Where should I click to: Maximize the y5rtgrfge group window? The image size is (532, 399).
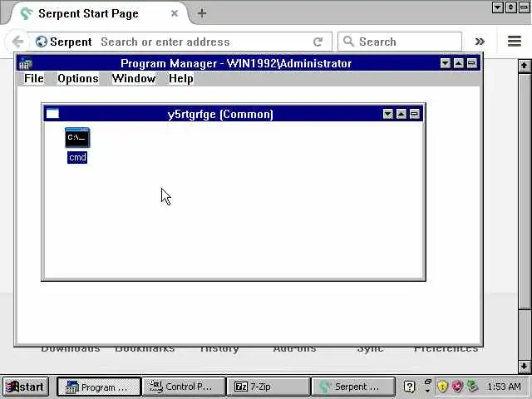[401, 114]
